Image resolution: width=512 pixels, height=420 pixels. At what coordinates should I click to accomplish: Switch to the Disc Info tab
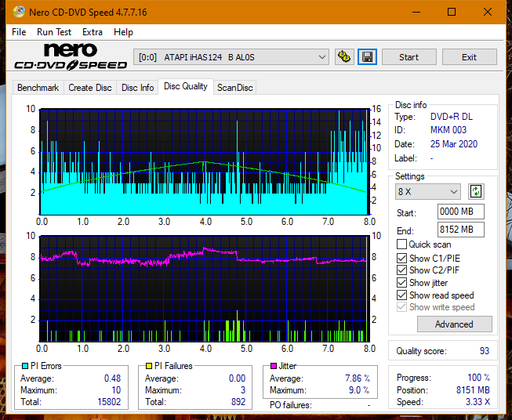(137, 88)
